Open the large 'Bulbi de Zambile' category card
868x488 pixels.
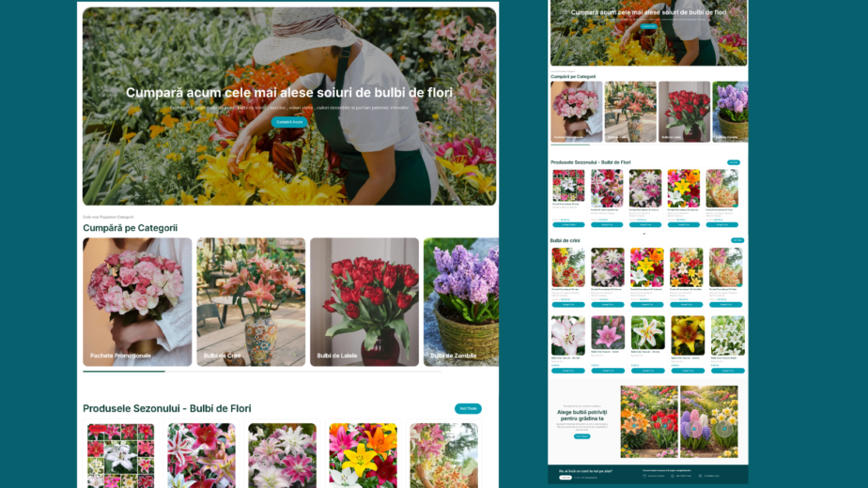461,302
